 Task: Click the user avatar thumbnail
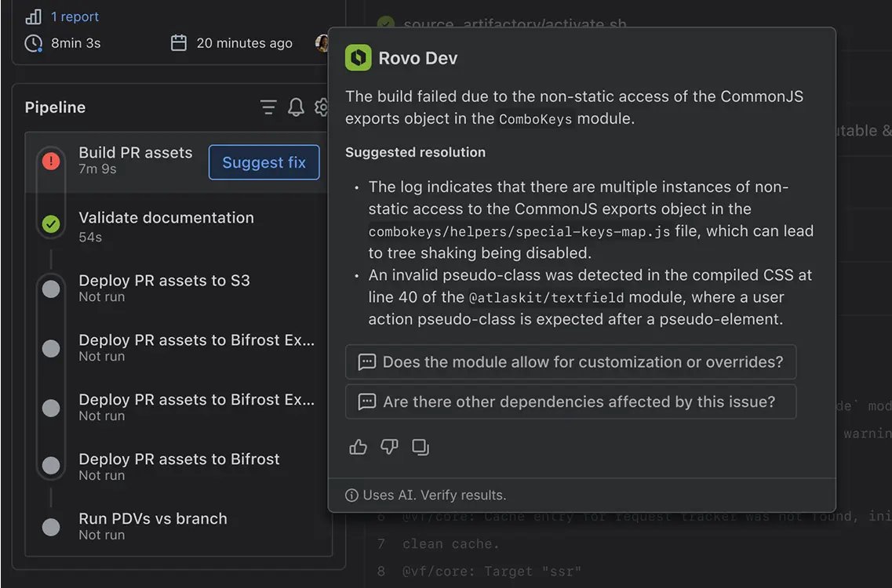322,43
